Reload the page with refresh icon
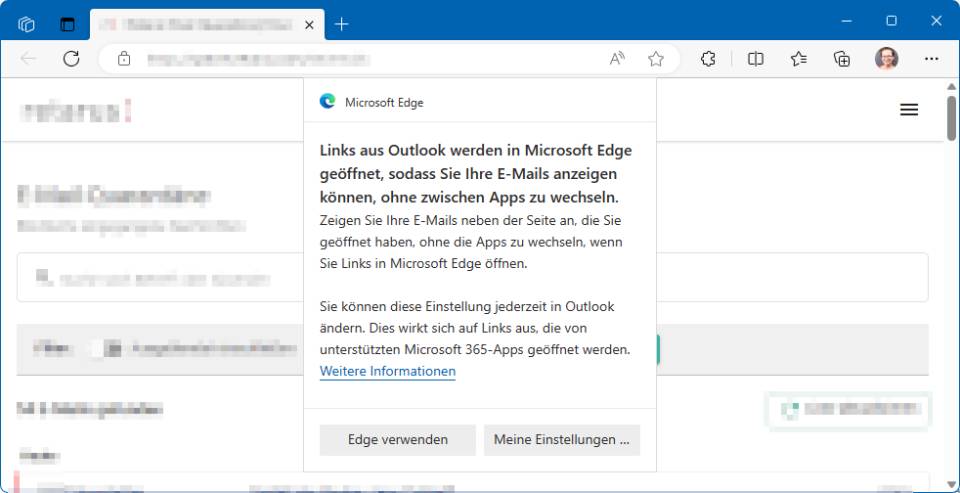This screenshot has width=960, height=493. (72, 59)
